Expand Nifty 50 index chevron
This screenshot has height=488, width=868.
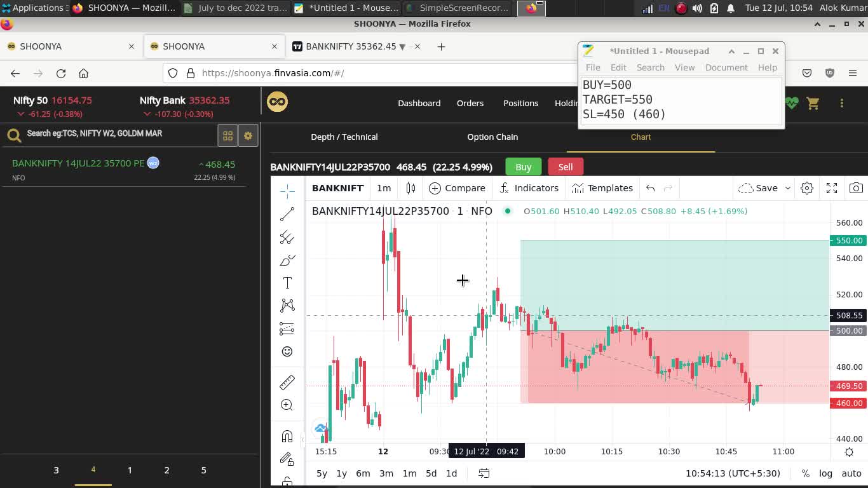pyautogui.click(x=21, y=114)
